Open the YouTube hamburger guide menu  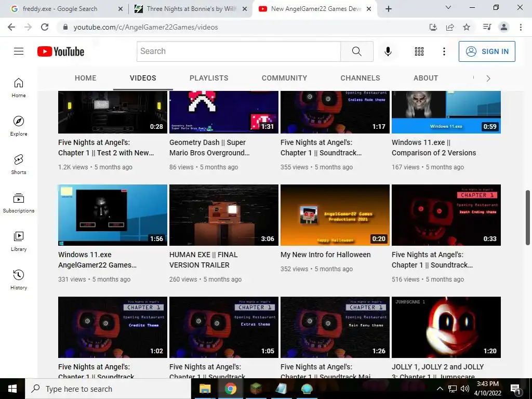point(19,51)
